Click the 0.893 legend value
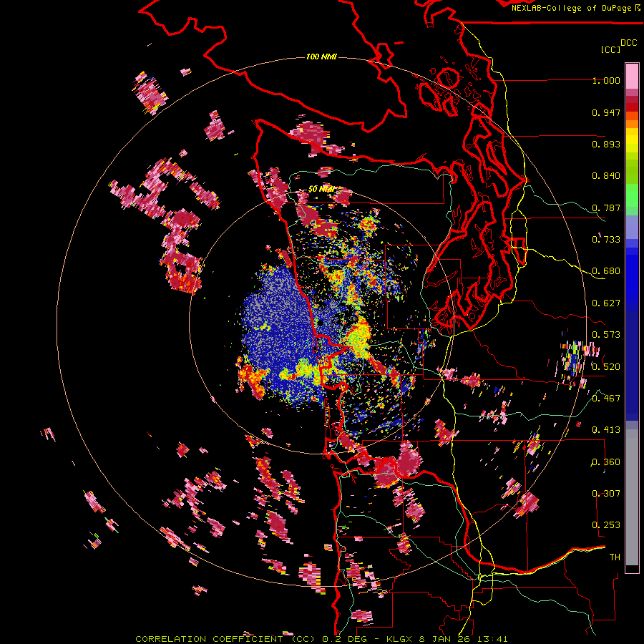This screenshot has width=644, height=644. point(606,144)
